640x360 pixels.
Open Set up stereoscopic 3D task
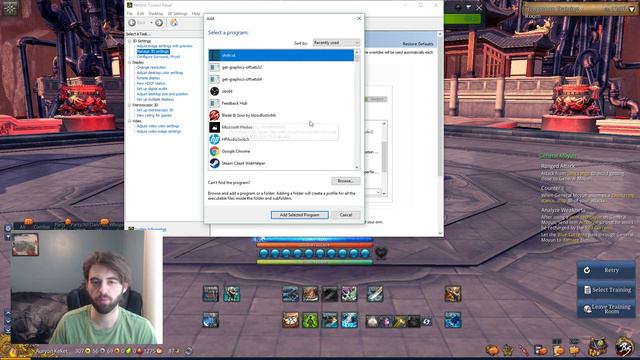click(x=155, y=110)
